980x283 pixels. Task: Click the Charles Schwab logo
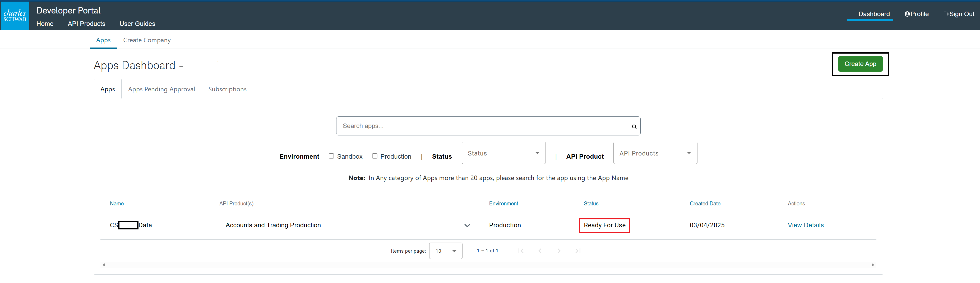[x=15, y=16]
